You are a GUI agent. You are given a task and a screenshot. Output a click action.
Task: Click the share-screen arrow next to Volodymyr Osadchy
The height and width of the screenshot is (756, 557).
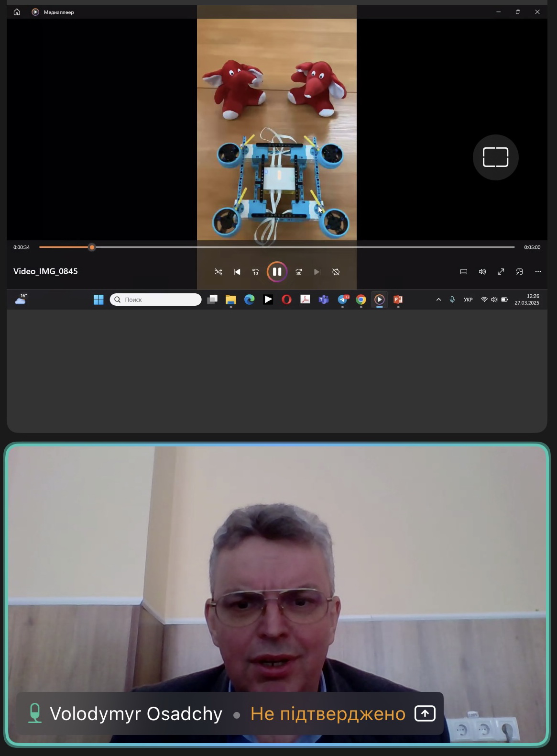425,713
